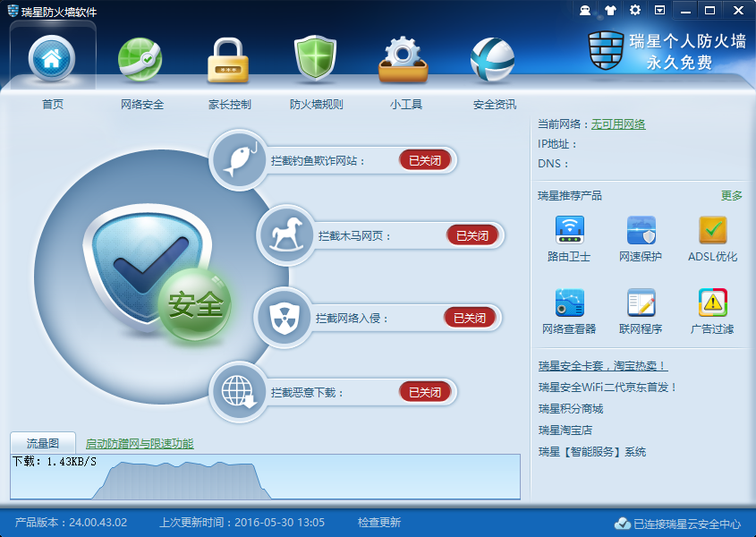
Task: Click 下载: 1.43KB/S speed text
Action: pos(55,462)
